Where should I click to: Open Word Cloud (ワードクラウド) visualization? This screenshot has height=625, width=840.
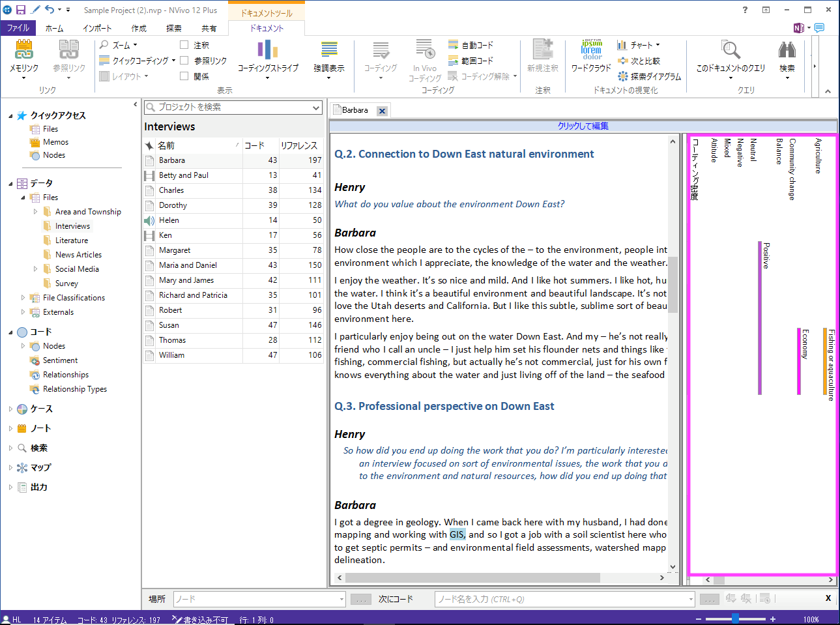click(x=591, y=51)
